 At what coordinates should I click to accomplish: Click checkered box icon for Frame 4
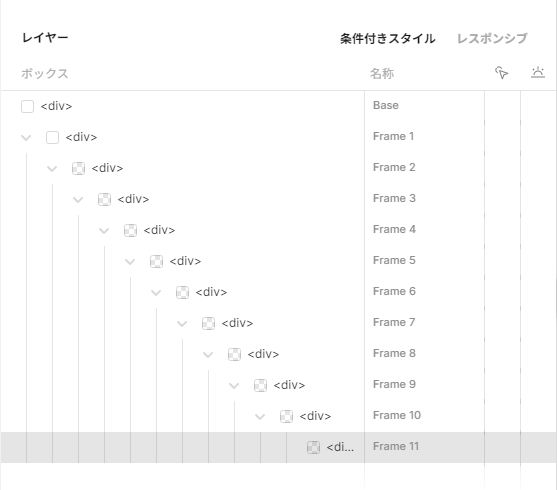[130, 230]
